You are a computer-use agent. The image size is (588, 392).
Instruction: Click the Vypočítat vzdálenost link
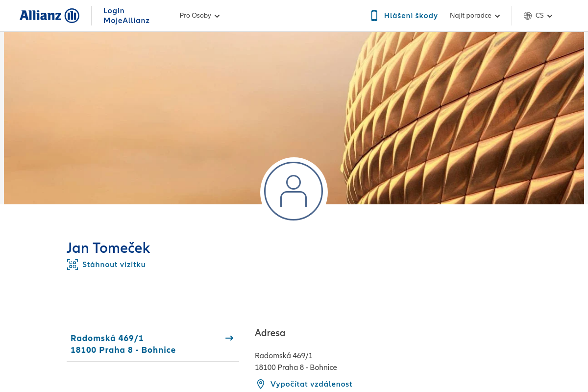click(x=312, y=384)
